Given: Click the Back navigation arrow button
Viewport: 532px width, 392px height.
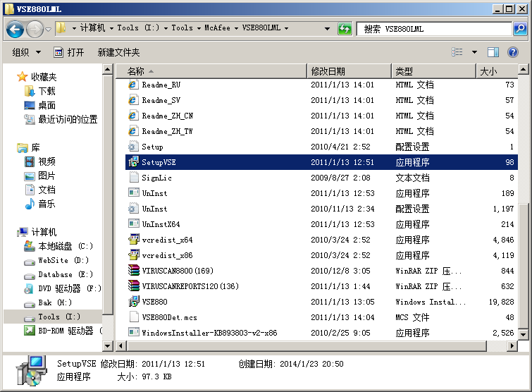Looking at the screenshot, I should pyautogui.click(x=15, y=30).
